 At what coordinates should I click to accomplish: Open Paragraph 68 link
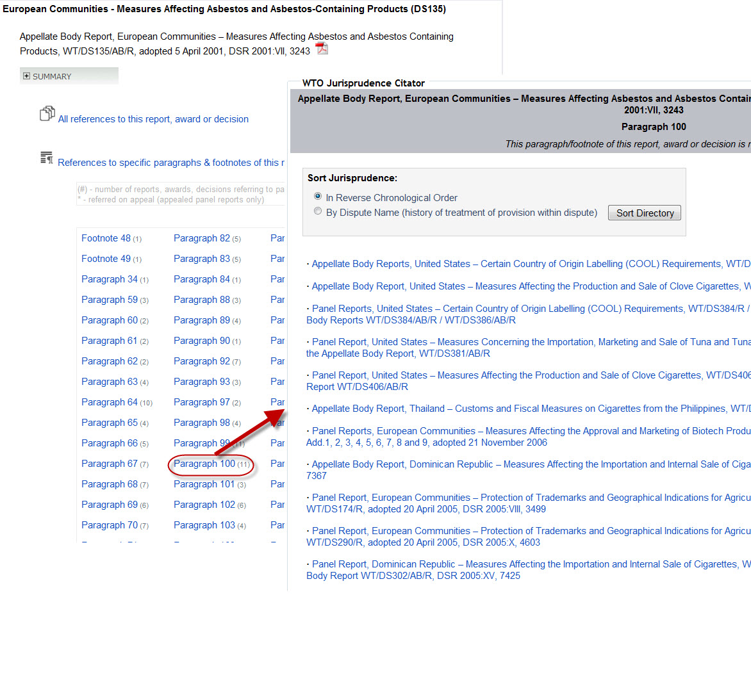pos(109,485)
